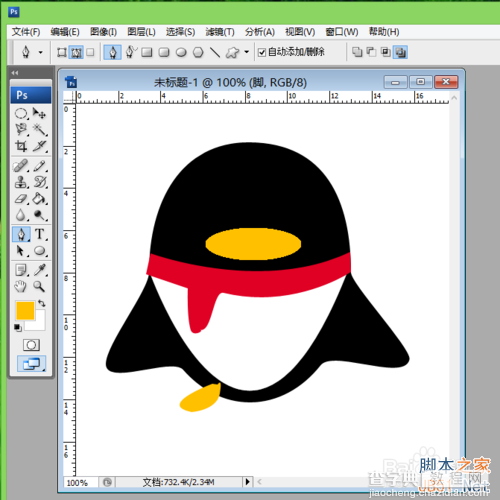Open the 选择(S) menu
Screen dimensions: 500x500
[x=180, y=32]
